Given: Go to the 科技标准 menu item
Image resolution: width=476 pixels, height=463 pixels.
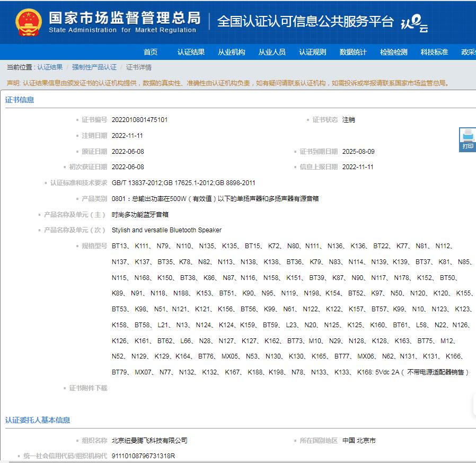Looking at the screenshot, I should 435,52.
